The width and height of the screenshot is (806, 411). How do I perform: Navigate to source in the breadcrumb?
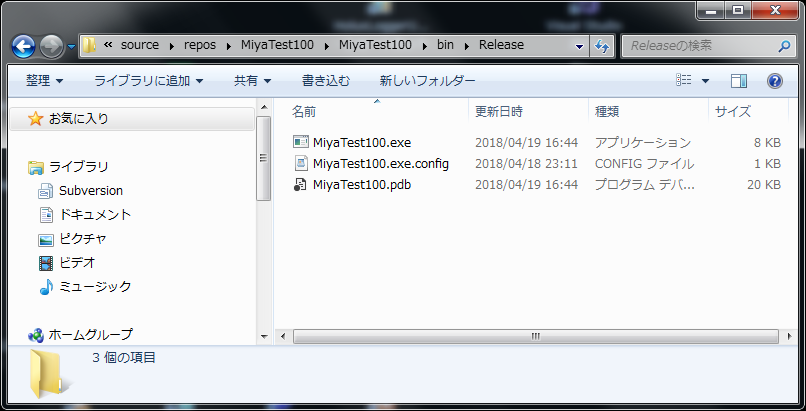(140, 45)
